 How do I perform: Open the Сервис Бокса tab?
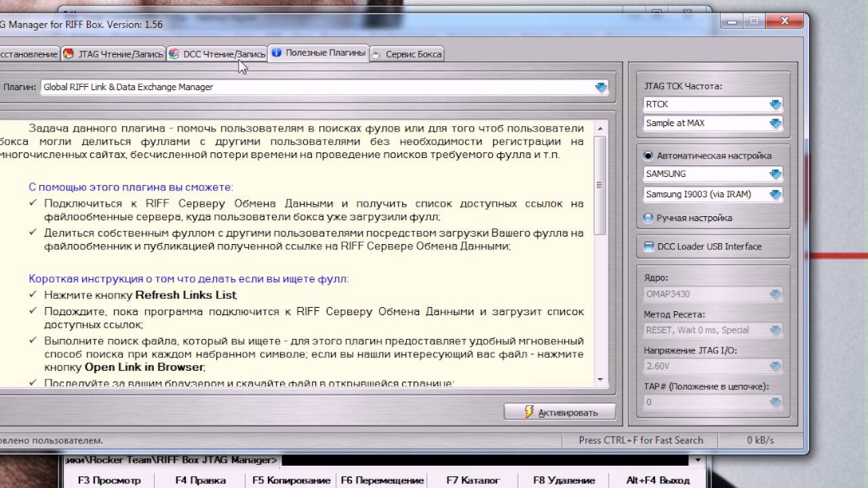tap(408, 54)
